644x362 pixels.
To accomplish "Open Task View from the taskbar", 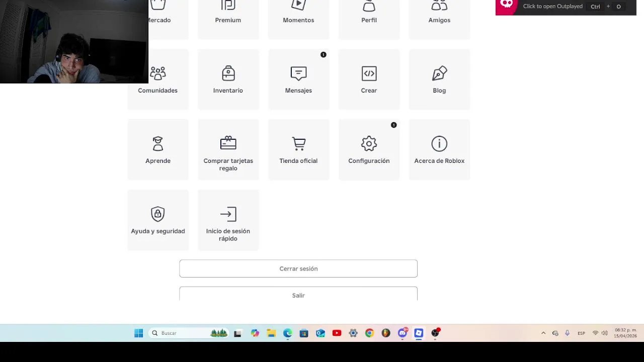I will point(237,333).
